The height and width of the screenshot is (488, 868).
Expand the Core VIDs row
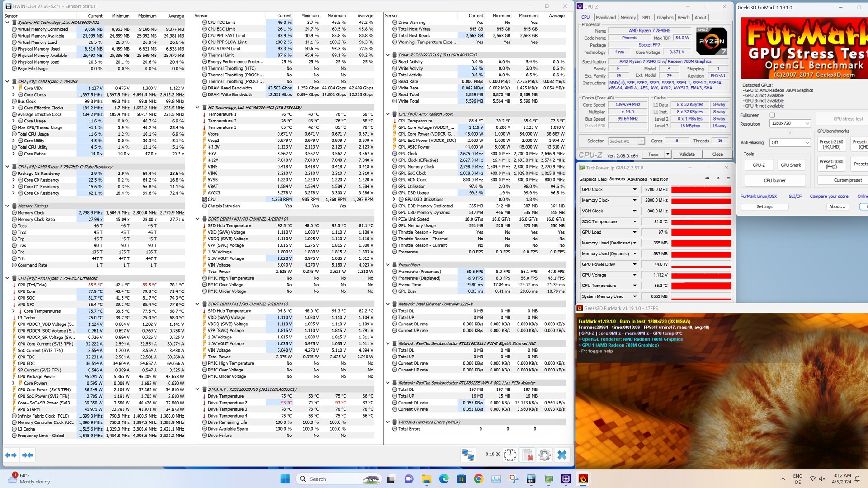pos(14,89)
